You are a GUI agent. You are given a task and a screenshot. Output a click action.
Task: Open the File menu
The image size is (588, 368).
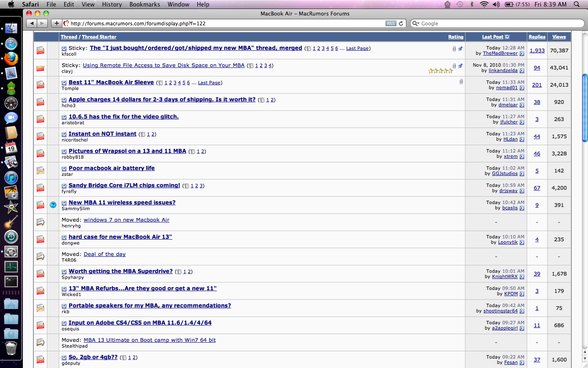[51, 4]
